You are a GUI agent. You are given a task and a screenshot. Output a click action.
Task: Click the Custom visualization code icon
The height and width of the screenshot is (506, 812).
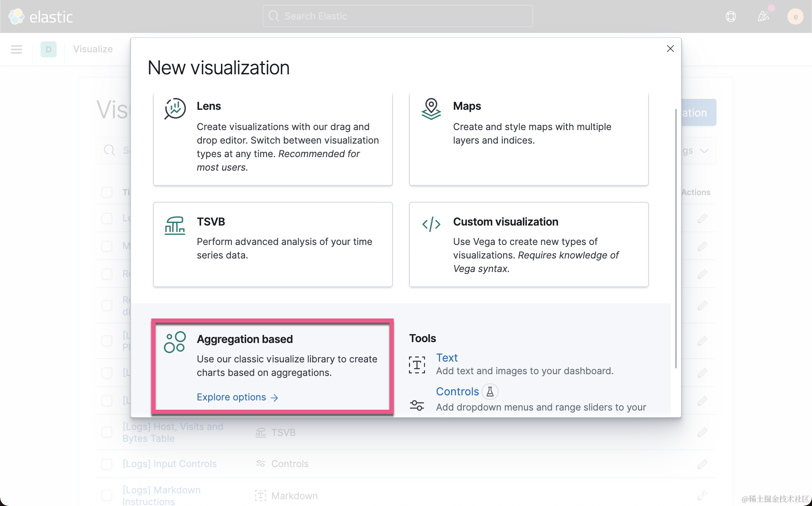pos(431,224)
